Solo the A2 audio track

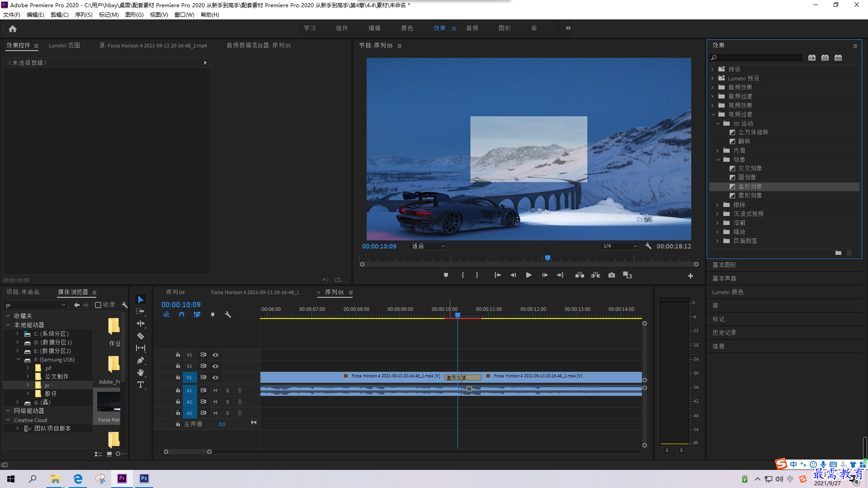(227, 402)
